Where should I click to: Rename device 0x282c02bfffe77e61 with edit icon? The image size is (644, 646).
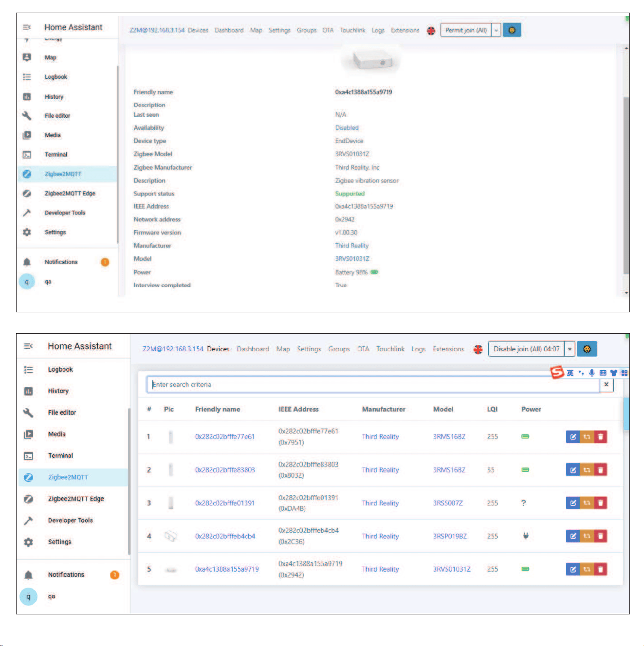pos(573,437)
